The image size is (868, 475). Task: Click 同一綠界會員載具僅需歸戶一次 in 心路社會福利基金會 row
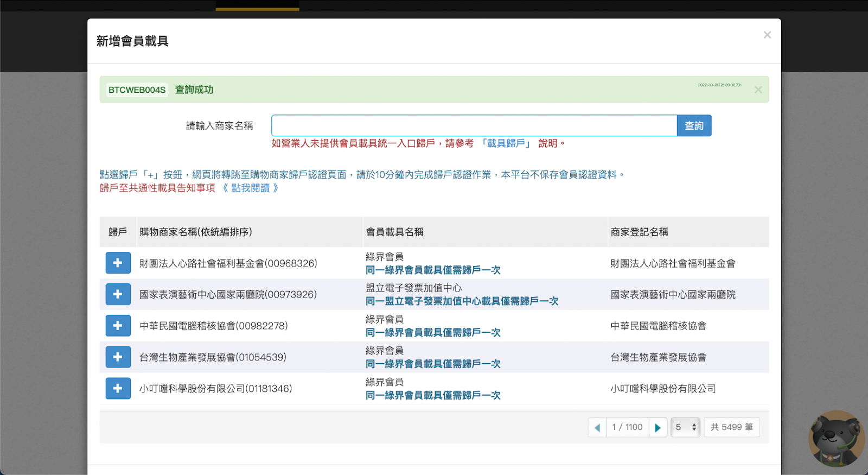433,270
